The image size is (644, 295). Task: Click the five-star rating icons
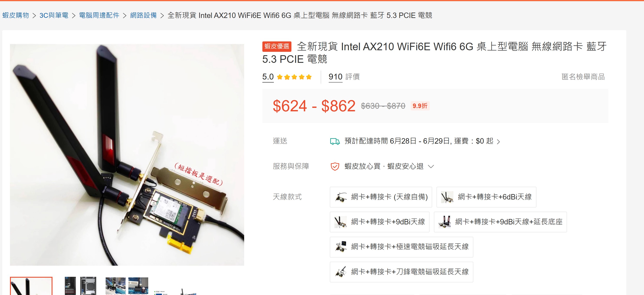tap(294, 77)
